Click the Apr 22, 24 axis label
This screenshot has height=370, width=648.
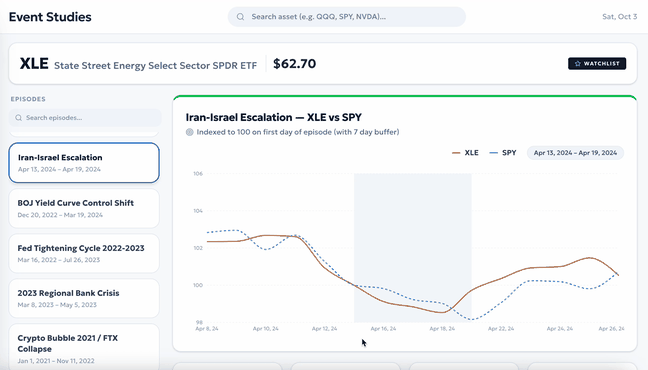[501, 329]
